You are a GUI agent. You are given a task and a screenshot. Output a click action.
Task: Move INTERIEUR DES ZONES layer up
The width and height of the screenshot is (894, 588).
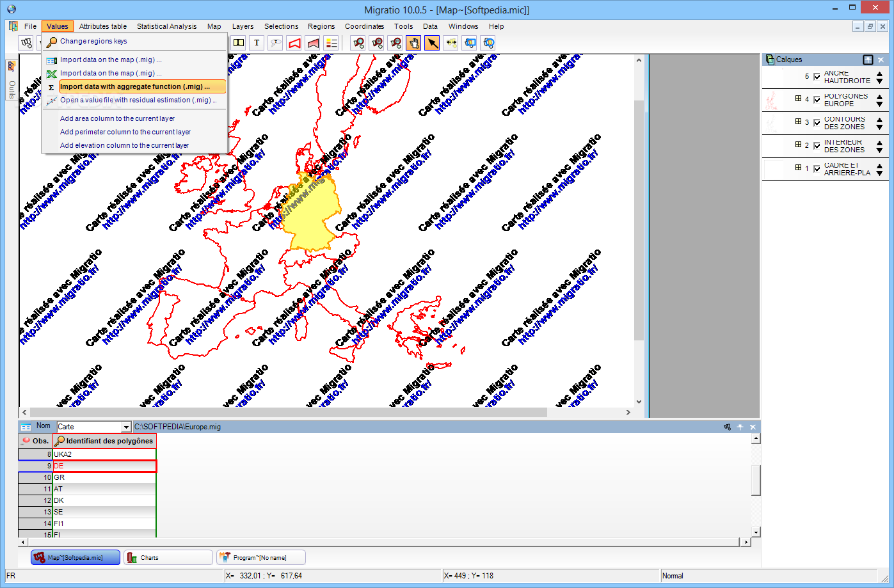880,143
